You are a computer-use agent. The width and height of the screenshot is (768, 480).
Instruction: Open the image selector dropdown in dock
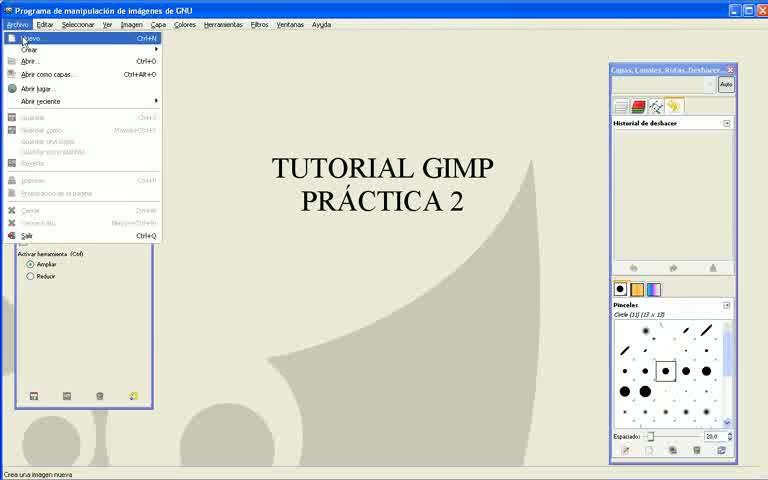[664, 85]
